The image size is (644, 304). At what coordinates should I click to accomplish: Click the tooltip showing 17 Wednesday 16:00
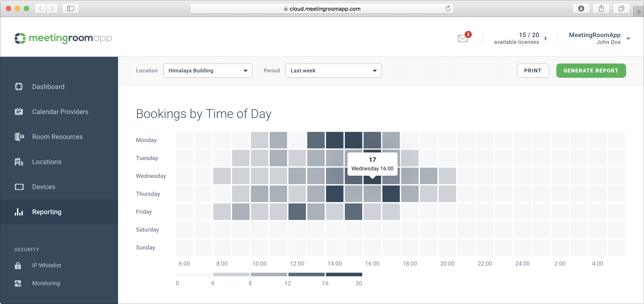[x=373, y=164]
